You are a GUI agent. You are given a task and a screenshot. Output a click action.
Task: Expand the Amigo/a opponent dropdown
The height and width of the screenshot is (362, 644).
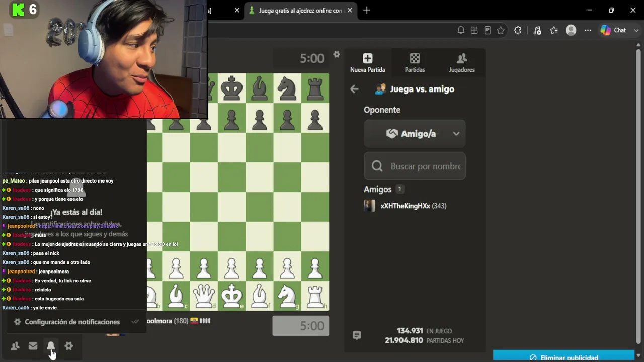[x=415, y=134]
